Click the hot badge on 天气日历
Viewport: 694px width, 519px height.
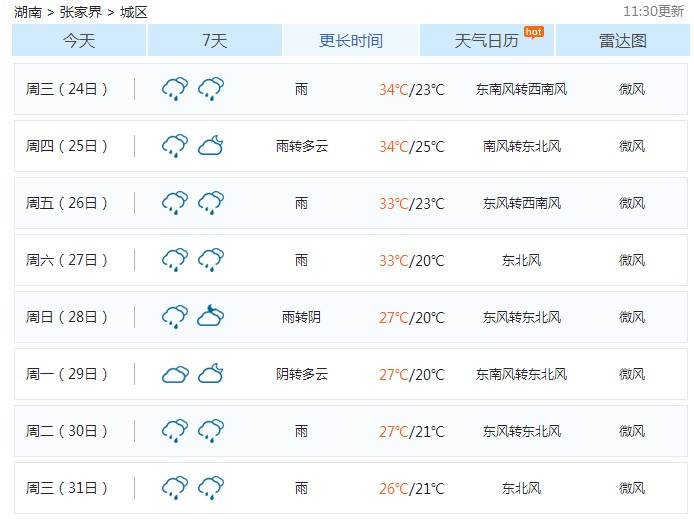pyautogui.click(x=533, y=32)
